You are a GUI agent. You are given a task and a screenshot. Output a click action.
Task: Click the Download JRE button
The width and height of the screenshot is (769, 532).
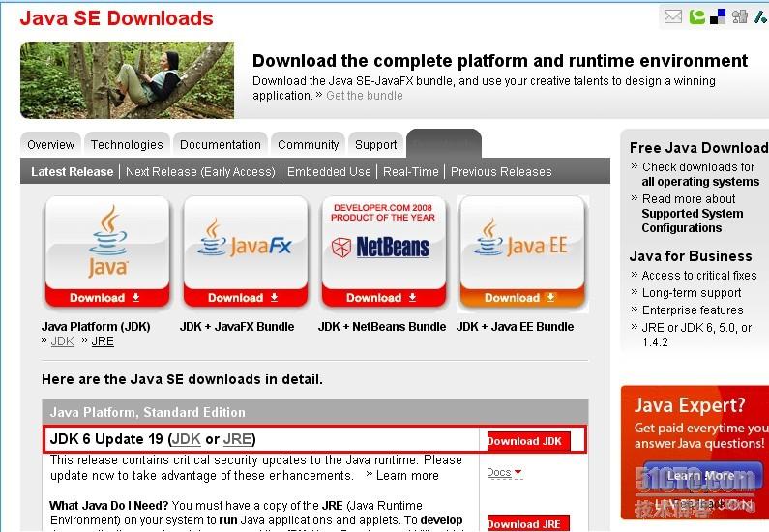[x=528, y=523]
